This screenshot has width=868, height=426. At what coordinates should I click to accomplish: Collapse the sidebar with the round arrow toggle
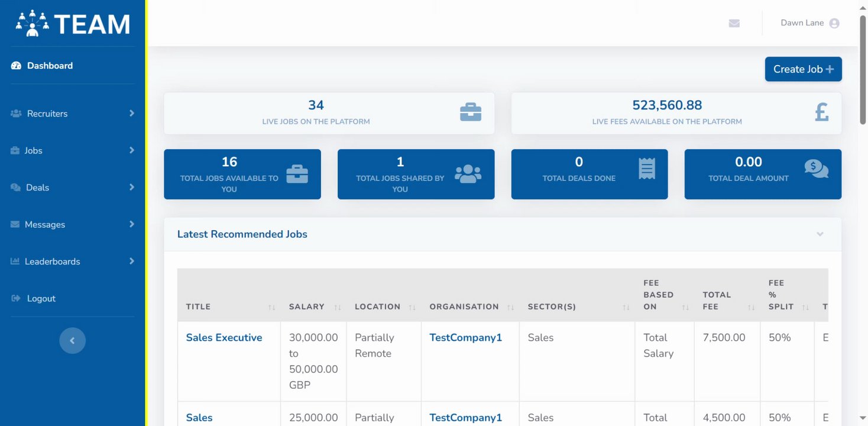point(72,341)
